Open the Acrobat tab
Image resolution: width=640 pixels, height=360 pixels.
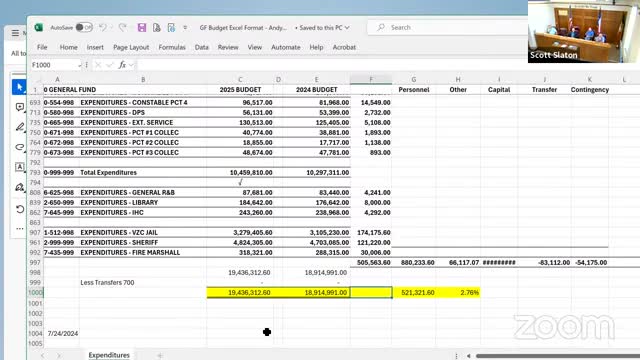(x=344, y=47)
